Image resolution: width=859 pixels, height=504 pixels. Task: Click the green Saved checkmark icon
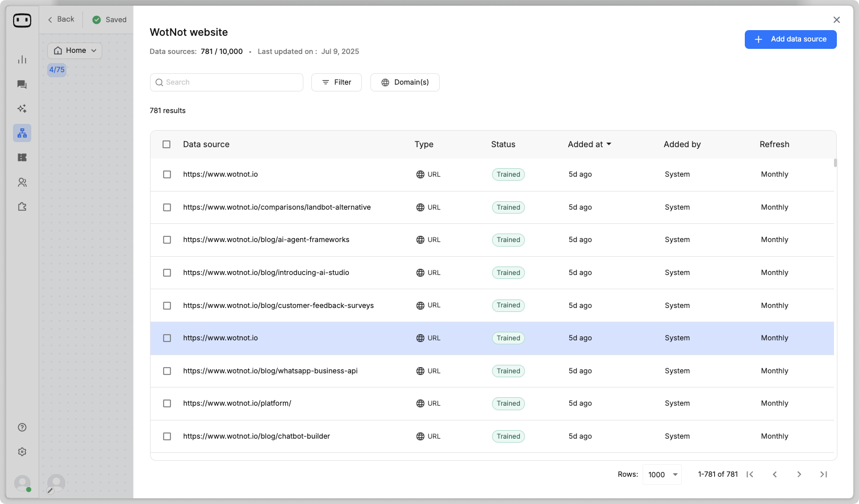97,20
